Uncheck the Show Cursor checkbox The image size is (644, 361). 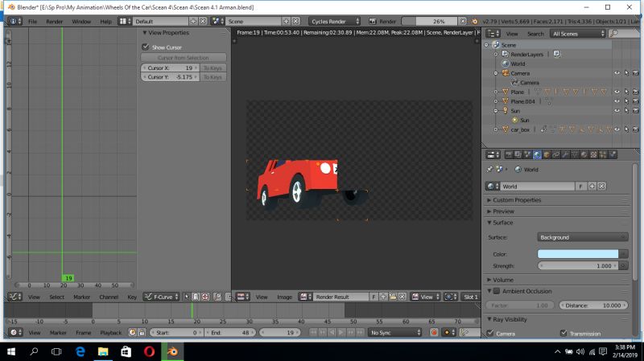click(x=145, y=47)
